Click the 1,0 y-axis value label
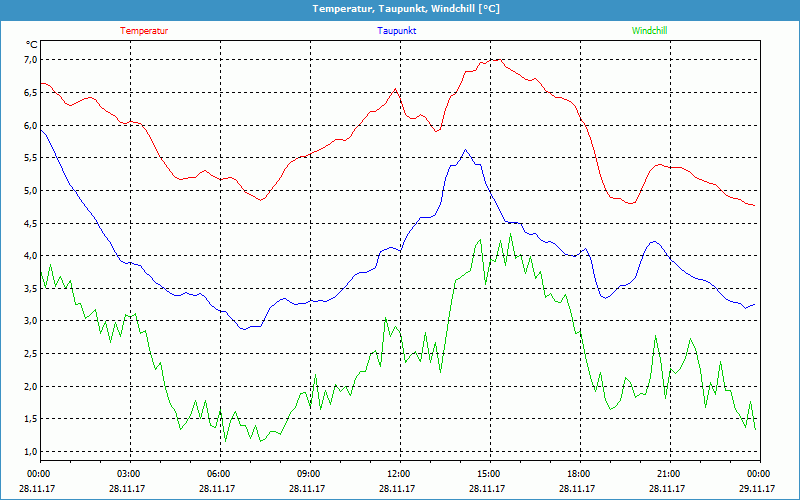 click(30, 452)
